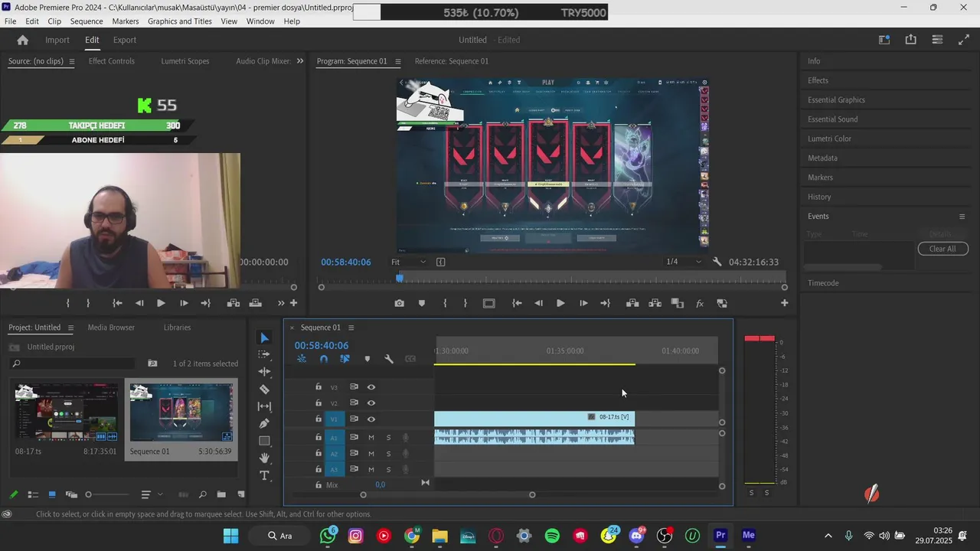The height and width of the screenshot is (551, 980).
Task: Switch to Effect Controls tab
Action: click(x=111, y=61)
